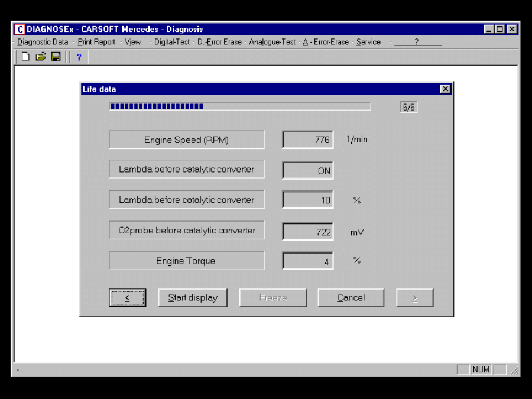Image resolution: width=532 pixels, height=399 pixels.
Task: Click the blue question mark toolbar icon
Action: tap(79, 57)
